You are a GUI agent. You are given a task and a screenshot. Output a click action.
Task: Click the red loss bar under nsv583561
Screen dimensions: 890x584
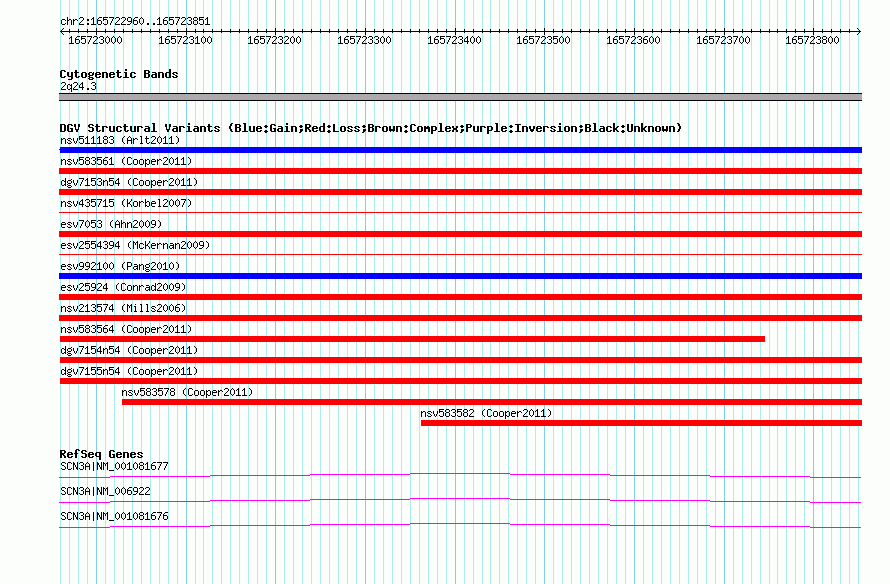[x=460, y=171]
